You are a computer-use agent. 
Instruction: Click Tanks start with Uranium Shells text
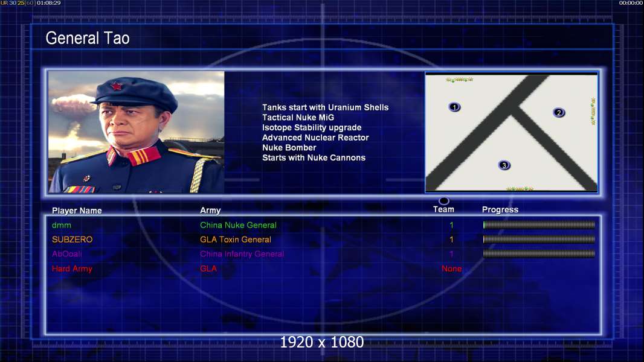(325, 107)
